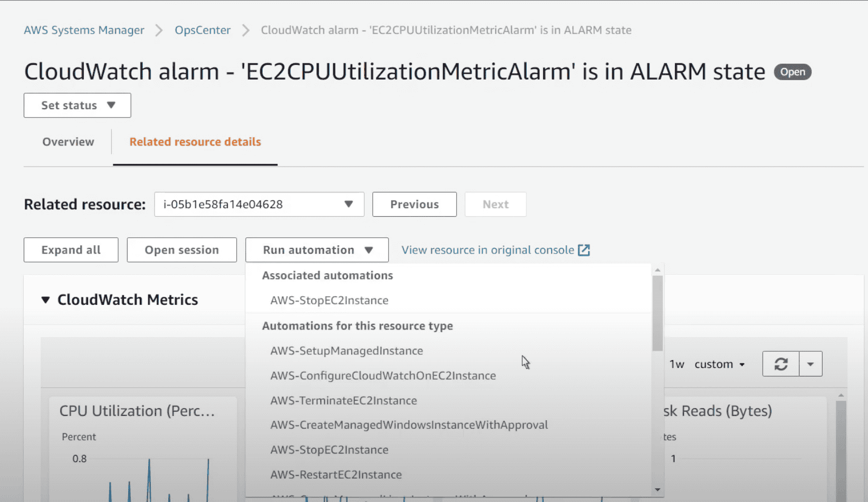Collapse the CloudWatch Metrics section triangle
Viewport: 868px width, 502px height.
[x=45, y=300]
